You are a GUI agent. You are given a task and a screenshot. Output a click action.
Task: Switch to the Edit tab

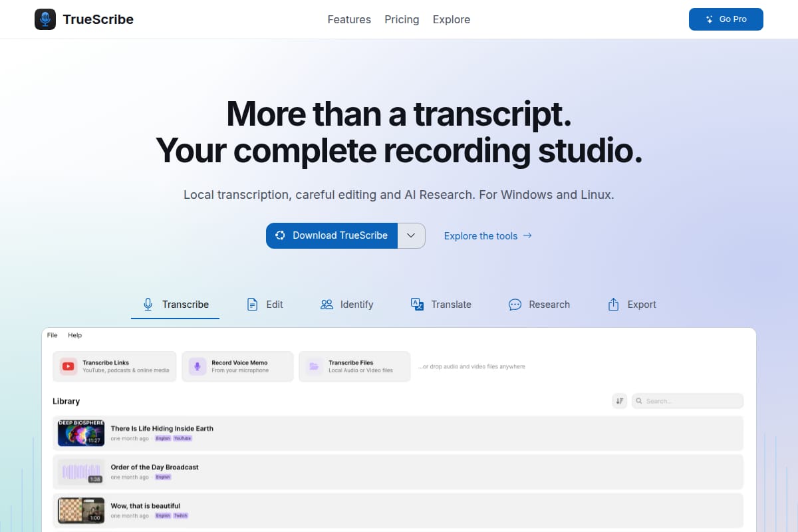tap(265, 305)
